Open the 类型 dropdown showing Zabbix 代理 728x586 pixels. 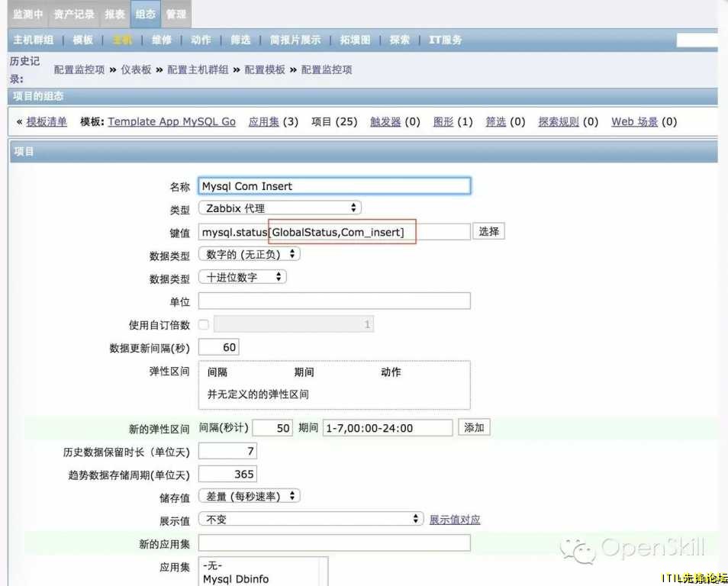tap(279, 208)
